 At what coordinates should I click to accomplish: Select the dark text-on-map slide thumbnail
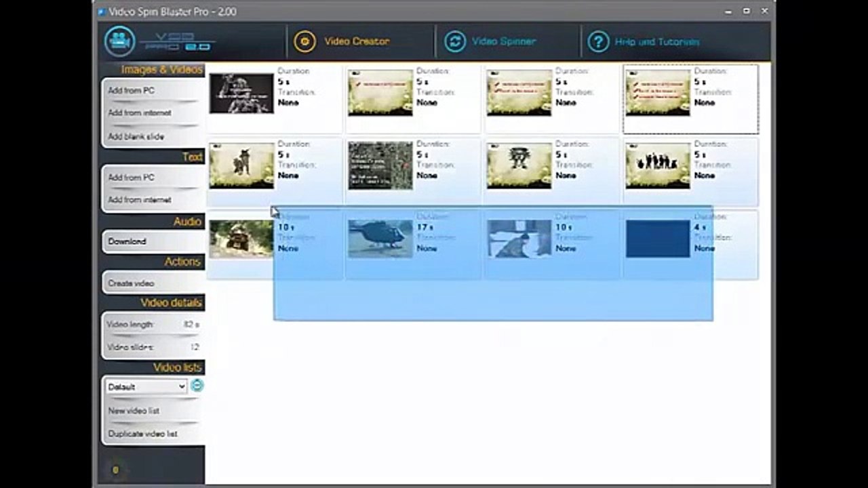380,166
